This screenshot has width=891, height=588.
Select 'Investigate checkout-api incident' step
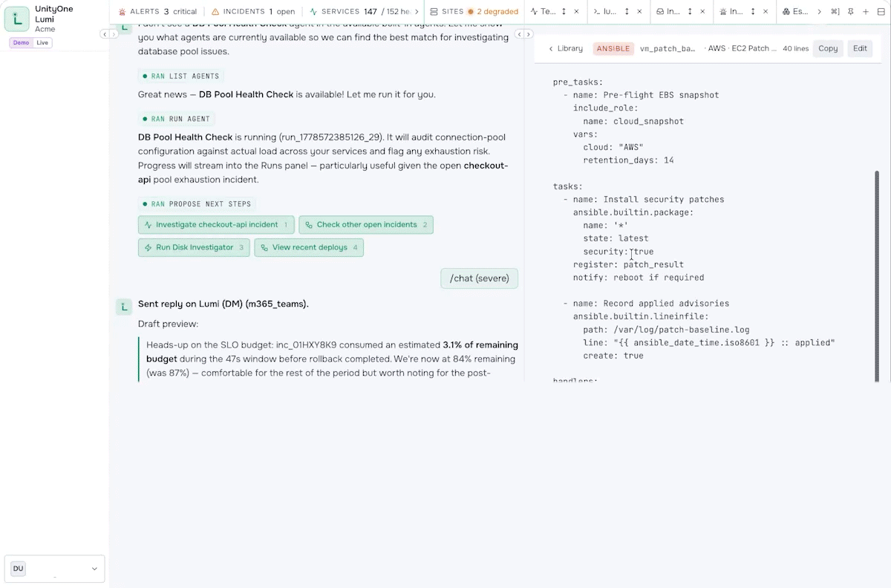pos(216,225)
